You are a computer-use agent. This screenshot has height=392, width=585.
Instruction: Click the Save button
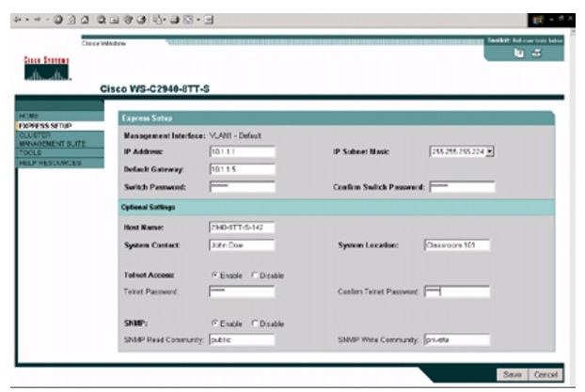click(513, 374)
